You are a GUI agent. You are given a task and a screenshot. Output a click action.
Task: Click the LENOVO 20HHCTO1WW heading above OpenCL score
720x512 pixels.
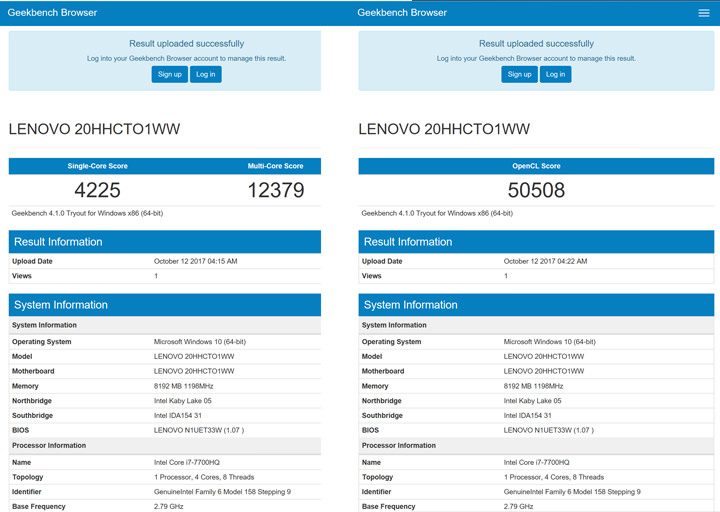[x=444, y=129]
